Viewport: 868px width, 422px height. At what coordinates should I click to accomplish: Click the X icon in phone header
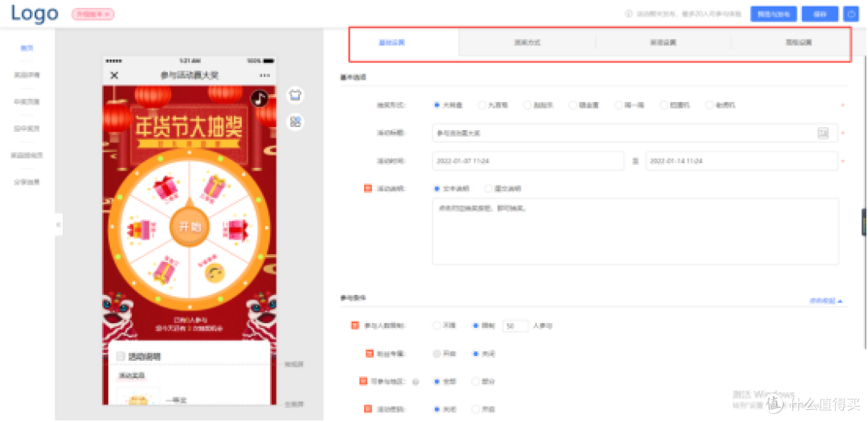coord(114,76)
